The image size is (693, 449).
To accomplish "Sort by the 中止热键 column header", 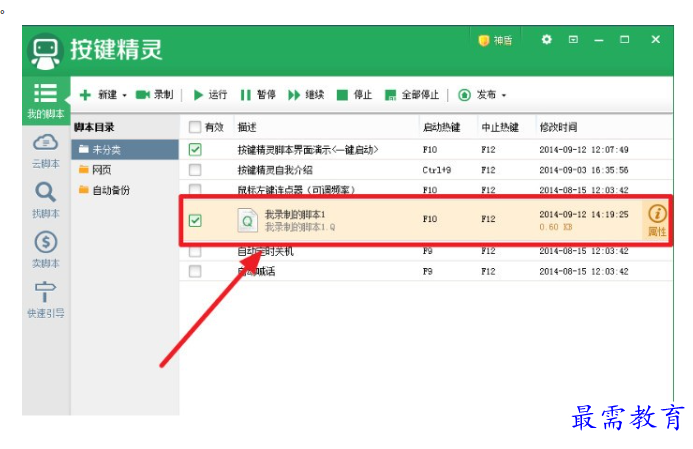I will coord(500,127).
